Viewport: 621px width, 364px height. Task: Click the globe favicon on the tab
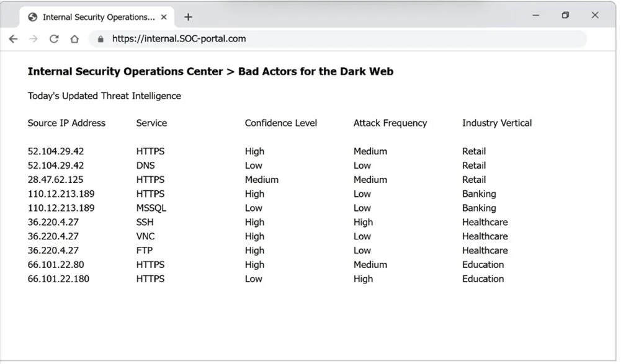point(33,17)
